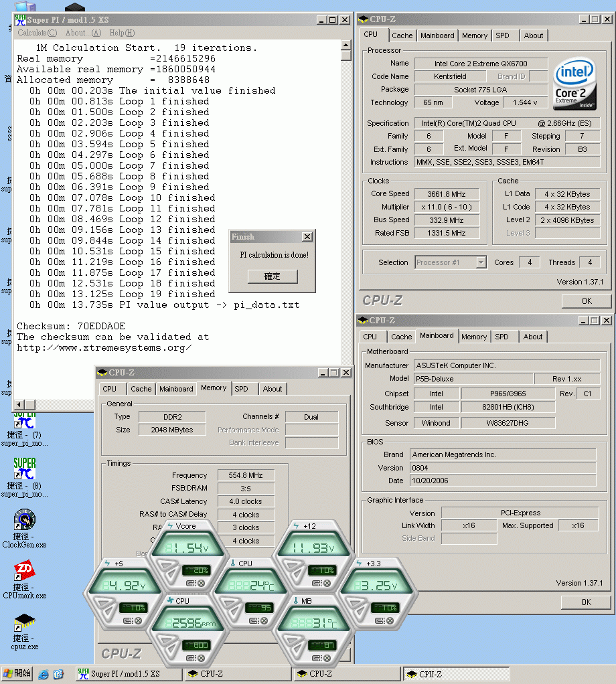This screenshot has width=616, height=684.
Task: Click the alarm icon on the CPU fan RPM monitor
Action: click(x=191, y=659)
